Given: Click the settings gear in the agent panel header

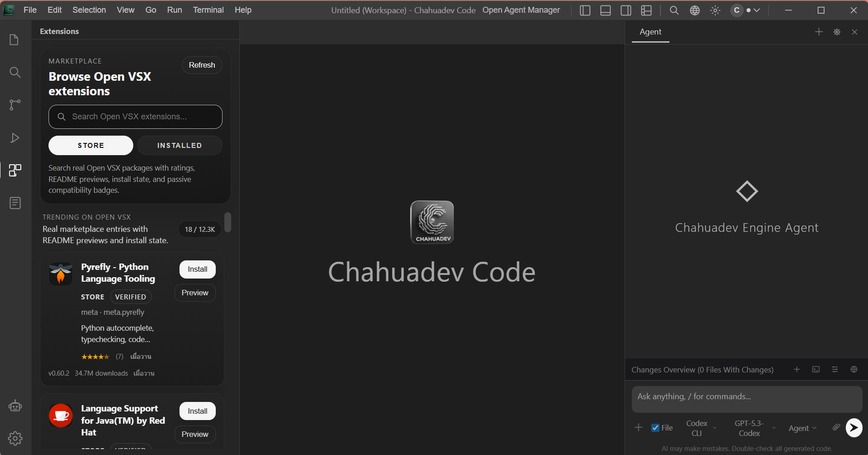Looking at the screenshot, I should (x=837, y=32).
